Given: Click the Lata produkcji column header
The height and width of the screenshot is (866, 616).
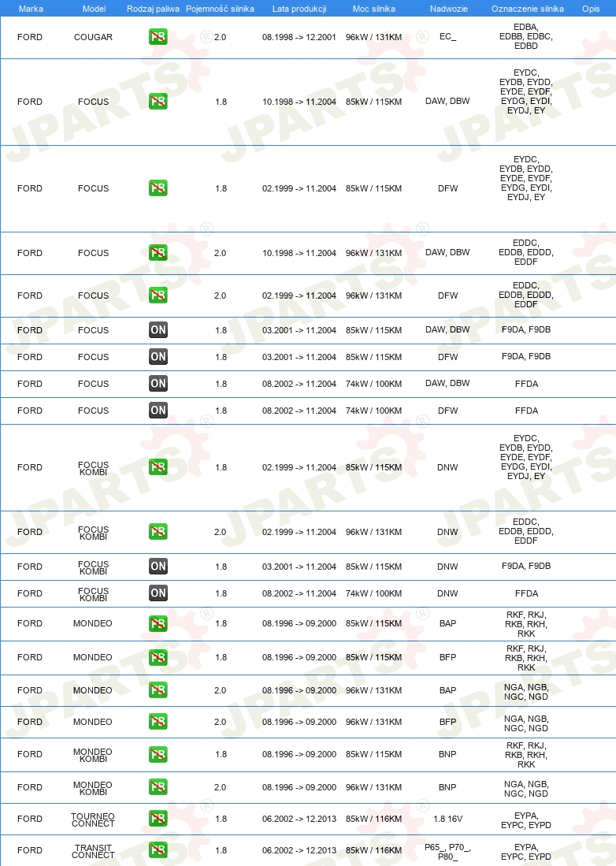Looking at the screenshot, I should coord(299,9).
